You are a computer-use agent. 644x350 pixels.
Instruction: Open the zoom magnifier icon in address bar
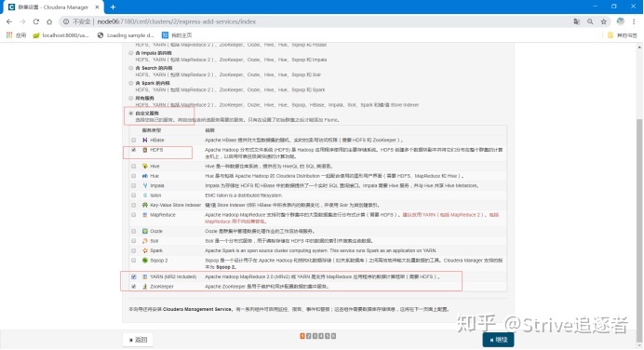pyautogui.click(x=590, y=21)
